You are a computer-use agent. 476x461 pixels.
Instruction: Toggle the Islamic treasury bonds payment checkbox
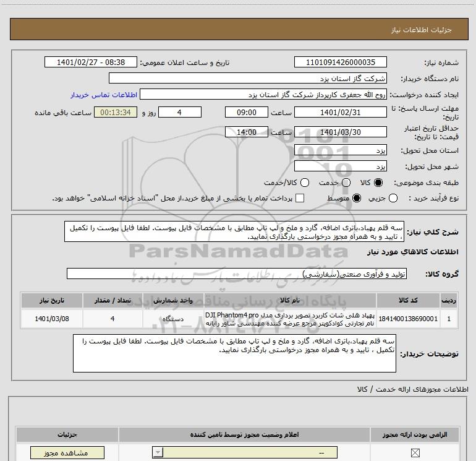(300, 198)
